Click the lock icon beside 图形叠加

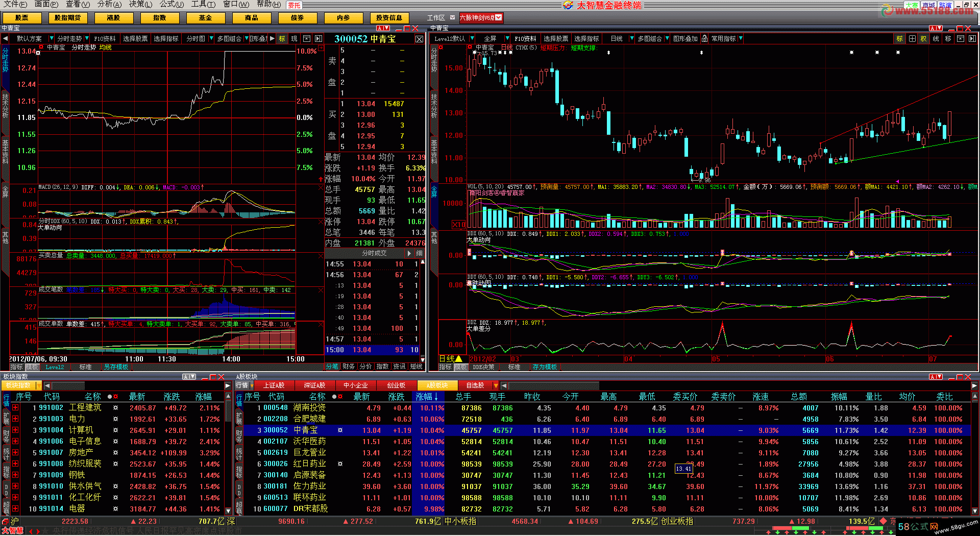click(x=705, y=39)
